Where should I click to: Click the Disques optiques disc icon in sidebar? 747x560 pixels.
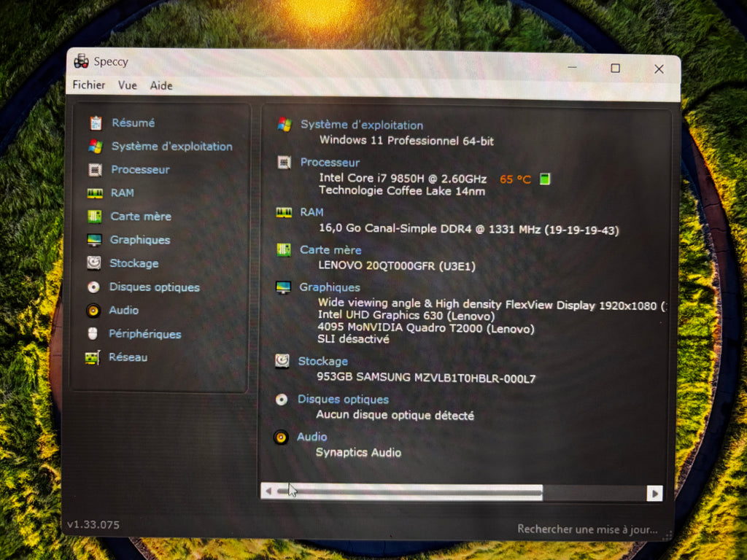click(x=93, y=287)
